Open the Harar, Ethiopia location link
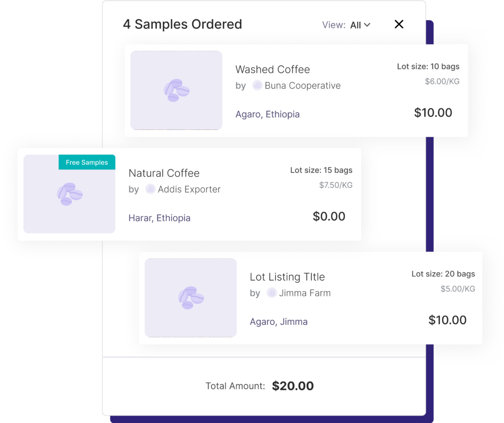Image resolution: width=504 pixels, height=423 pixels. coord(159,218)
